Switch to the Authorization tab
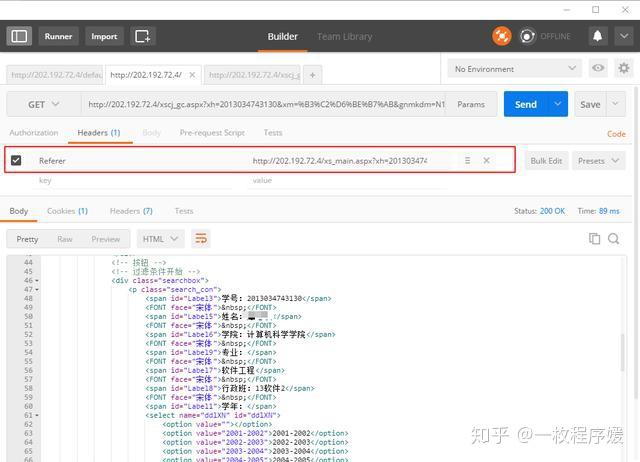This screenshot has height=462, width=640. tap(34, 133)
